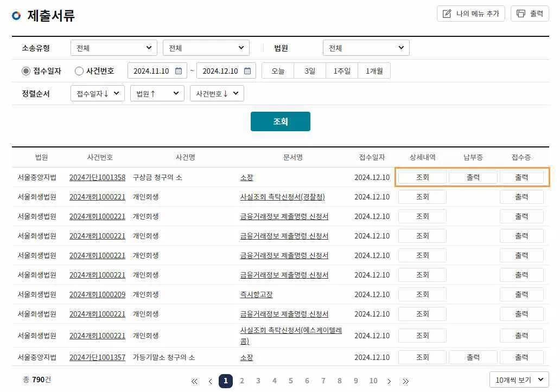Viewport: 560px width, 392px height.
Task: Click the start date field 2024.11.10
Action: pos(157,71)
